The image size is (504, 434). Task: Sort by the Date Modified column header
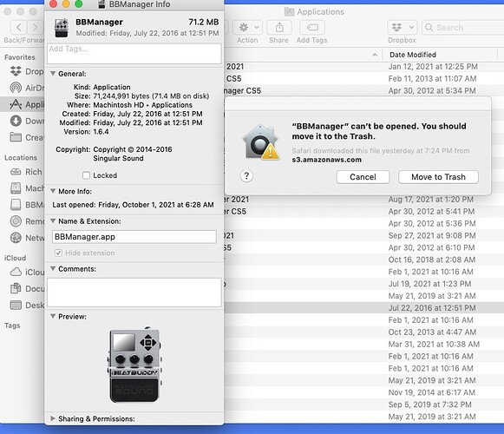[413, 55]
